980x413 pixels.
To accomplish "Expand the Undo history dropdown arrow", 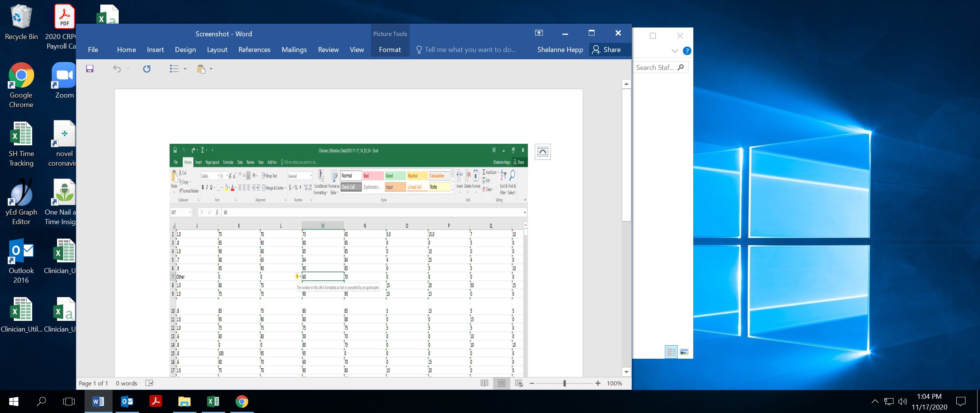I will click(x=128, y=69).
